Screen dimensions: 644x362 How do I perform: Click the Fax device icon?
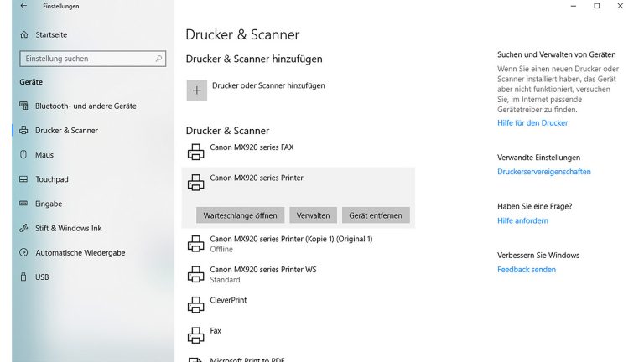pyautogui.click(x=195, y=335)
